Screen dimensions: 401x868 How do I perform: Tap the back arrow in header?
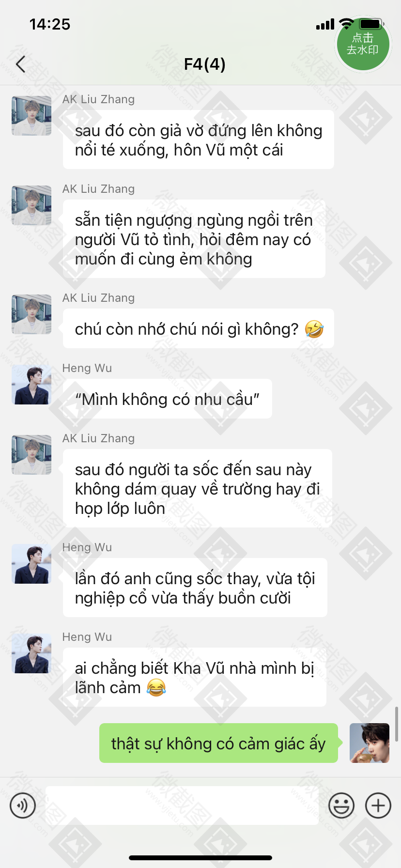click(20, 64)
